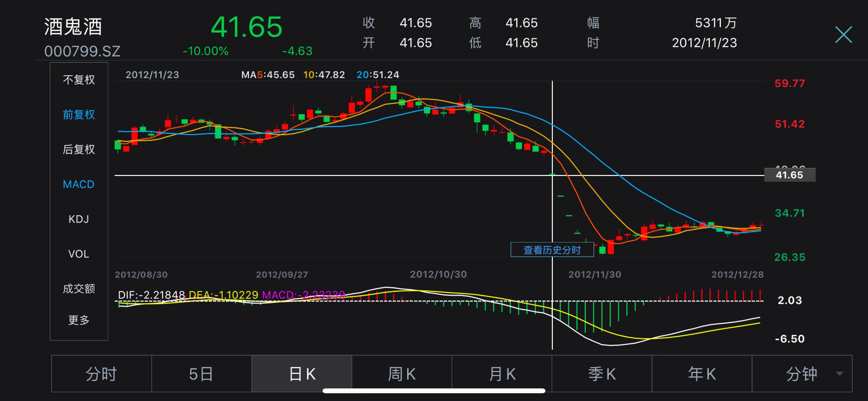Click the 2012/11/30 date axis label

[x=595, y=274]
